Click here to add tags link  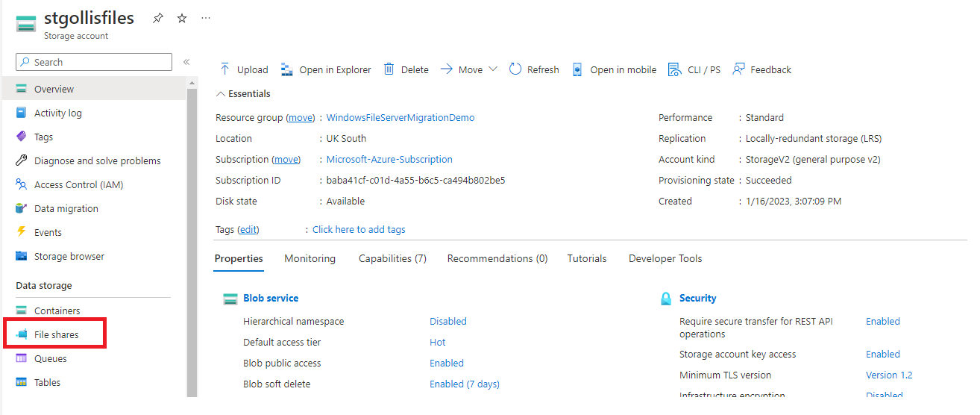(359, 230)
